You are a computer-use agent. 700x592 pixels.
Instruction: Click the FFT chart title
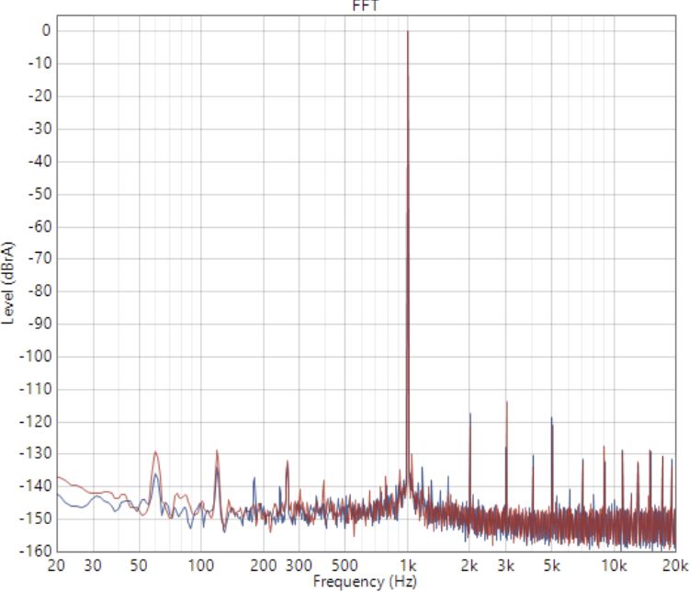[366, 6]
